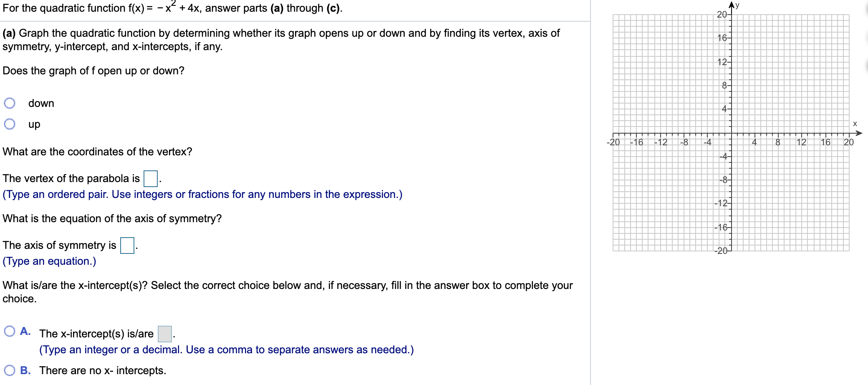The height and width of the screenshot is (385, 868).
Task: Click the axis of symmetry answer box
Action: [126, 246]
